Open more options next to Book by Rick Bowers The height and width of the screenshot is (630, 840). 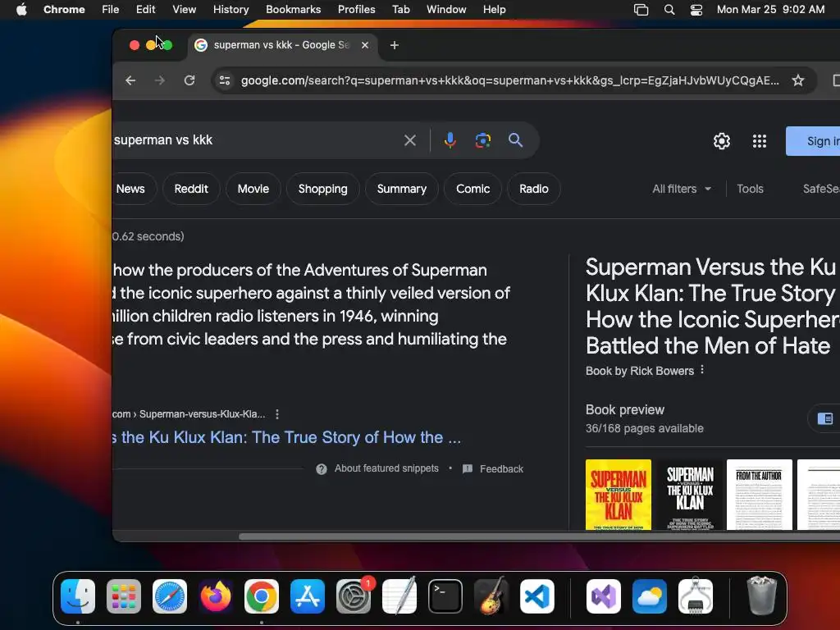pyautogui.click(x=702, y=370)
